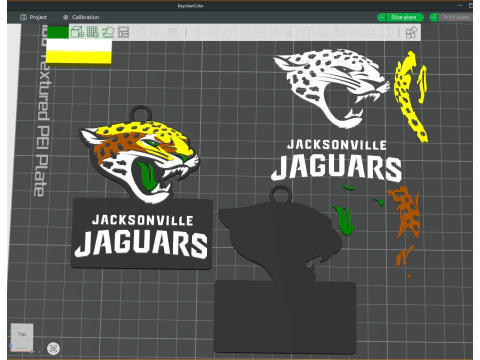Click the Arrange all objects toolbar icon
The height and width of the screenshot is (360, 480).
pos(123,32)
